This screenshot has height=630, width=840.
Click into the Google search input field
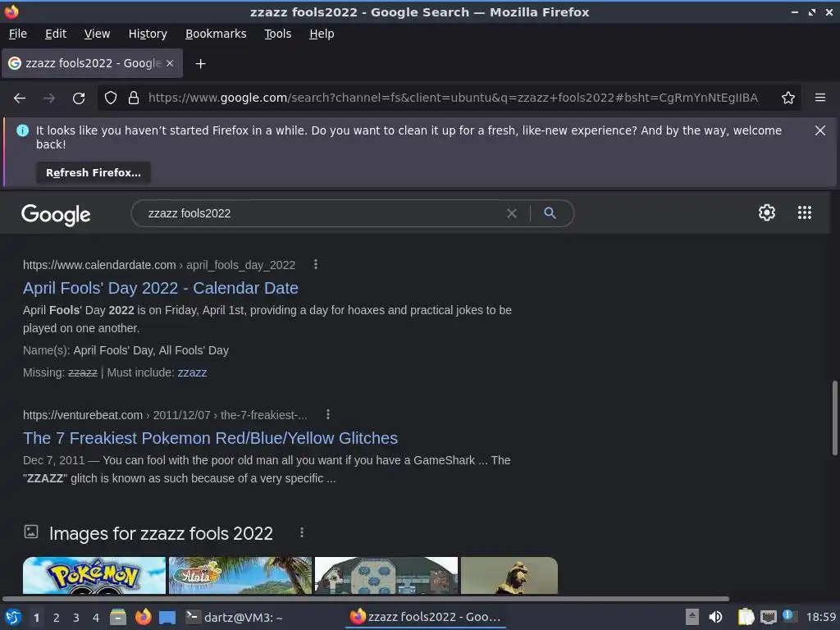pyautogui.click(x=322, y=213)
